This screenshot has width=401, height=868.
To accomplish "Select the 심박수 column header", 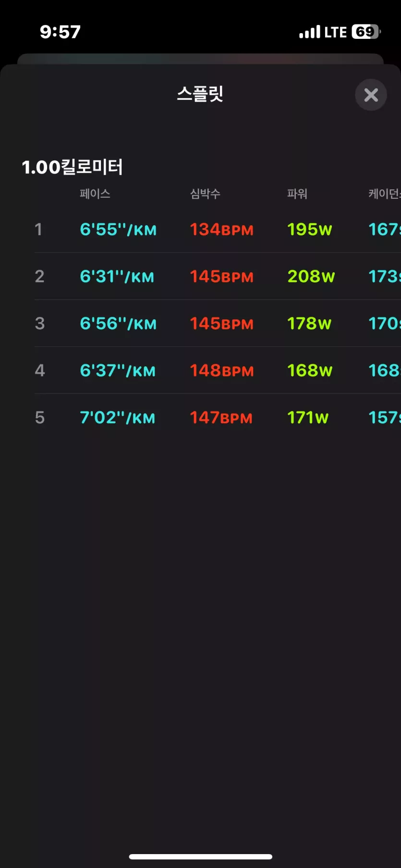I will [x=206, y=193].
